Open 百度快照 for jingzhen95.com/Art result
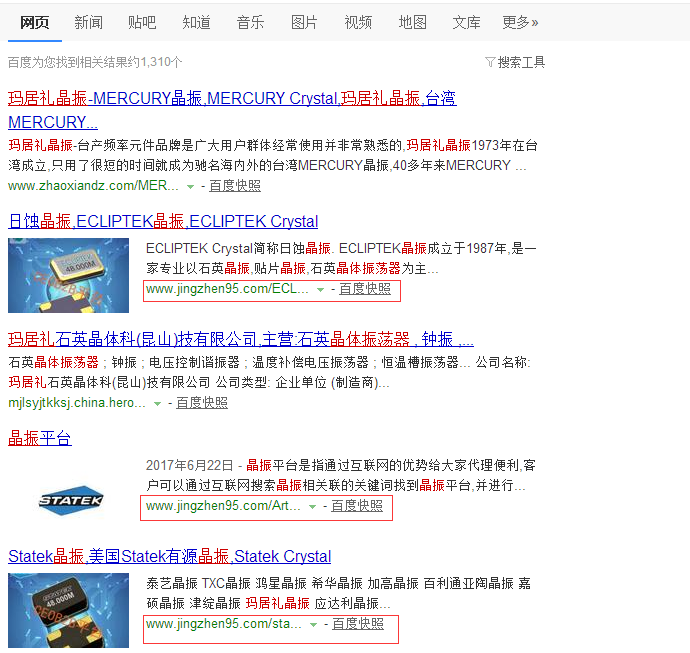 click(357, 506)
